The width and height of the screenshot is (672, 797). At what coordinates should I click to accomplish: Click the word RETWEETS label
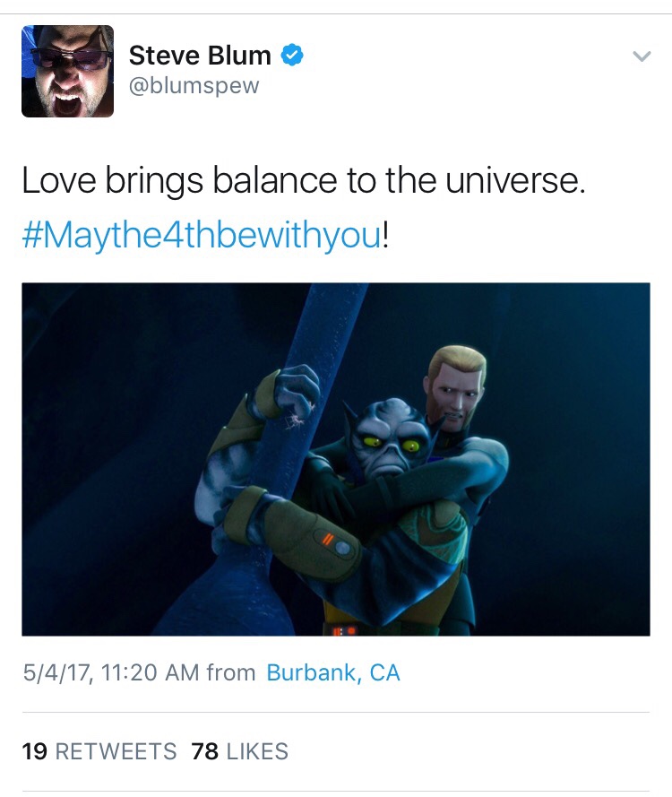pos(116,751)
